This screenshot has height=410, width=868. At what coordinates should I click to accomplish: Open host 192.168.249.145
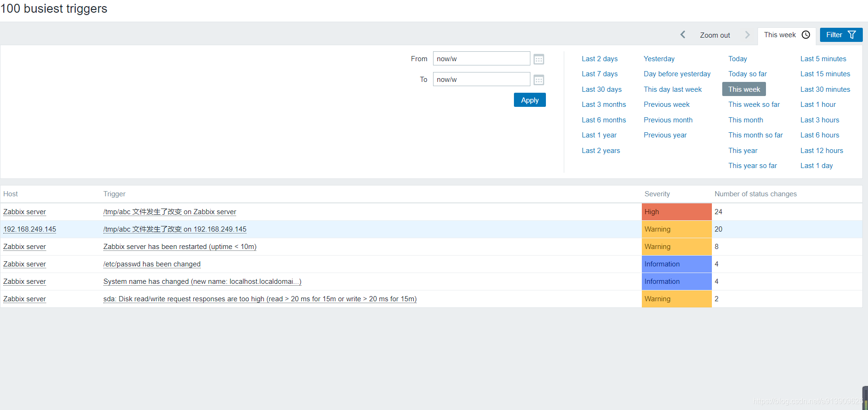[x=30, y=229]
